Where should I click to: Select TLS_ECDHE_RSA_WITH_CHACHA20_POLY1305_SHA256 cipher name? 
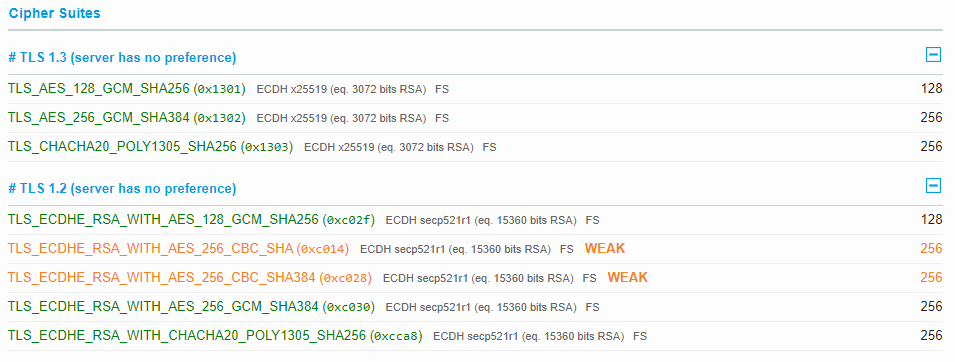click(187, 336)
